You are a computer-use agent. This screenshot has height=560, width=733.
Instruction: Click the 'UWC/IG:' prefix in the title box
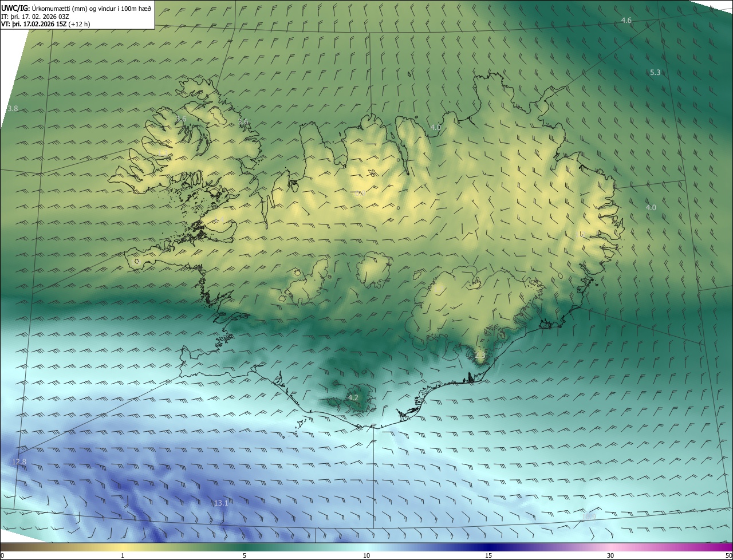[x=15, y=7]
